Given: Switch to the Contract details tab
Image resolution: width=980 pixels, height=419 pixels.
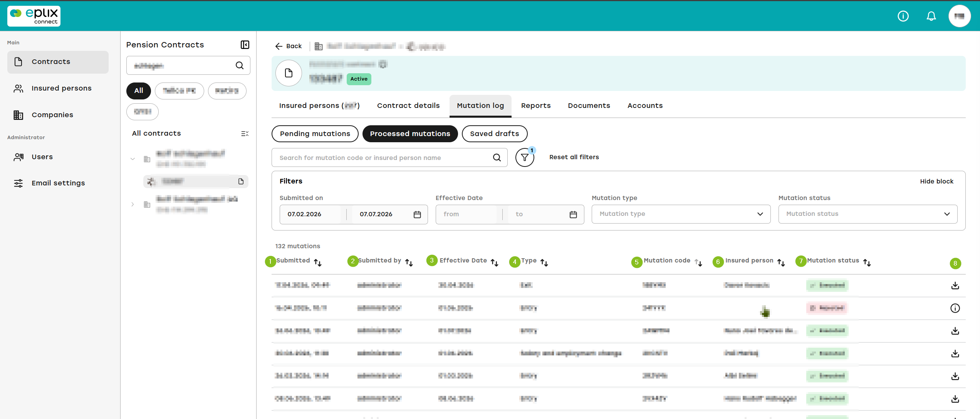Looking at the screenshot, I should pyautogui.click(x=408, y=106).
